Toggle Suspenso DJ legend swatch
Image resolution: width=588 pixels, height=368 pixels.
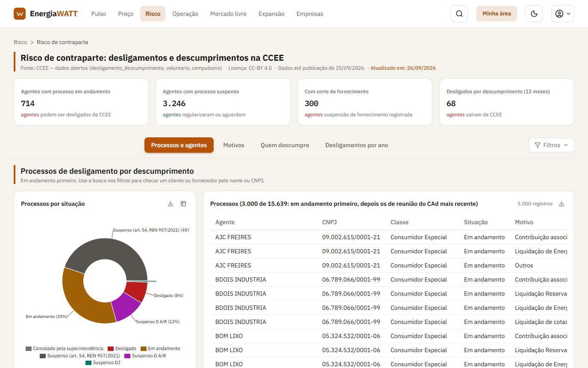click(88, 363)
